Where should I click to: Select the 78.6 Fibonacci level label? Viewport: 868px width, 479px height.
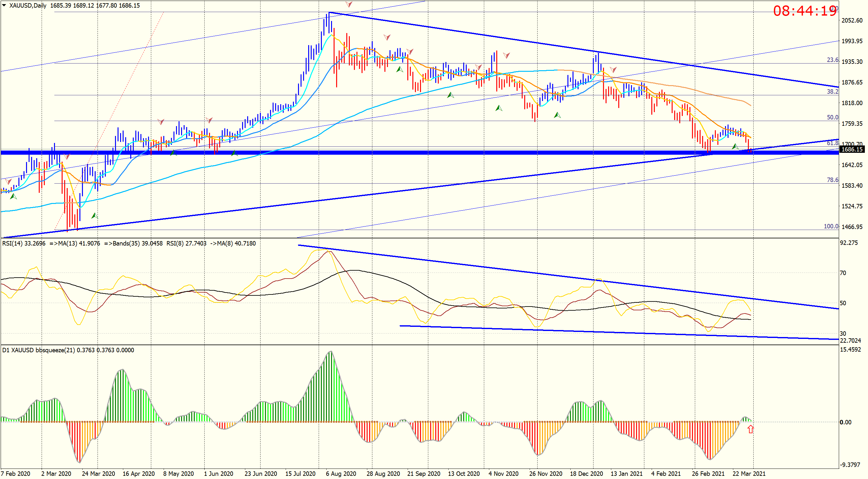coord(832,180)
